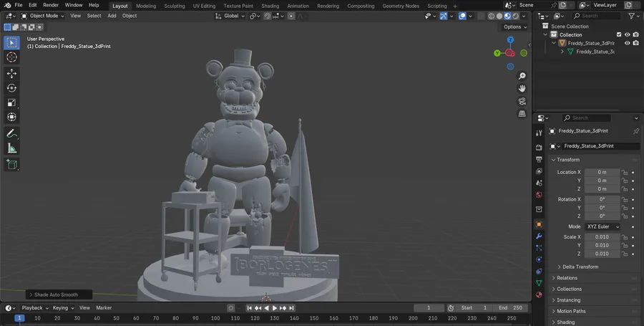Viewport: 644px width, 326px height.
Task: Switch to the UV Editing workspace tab
Action: (x=204, y=6)
